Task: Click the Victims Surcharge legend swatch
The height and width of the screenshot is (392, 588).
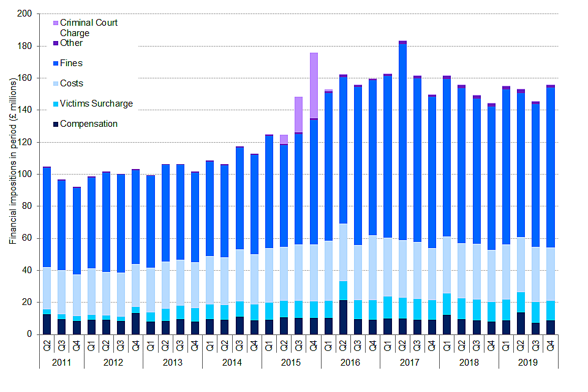Action: pyautogui.click(x=56, y=104)
